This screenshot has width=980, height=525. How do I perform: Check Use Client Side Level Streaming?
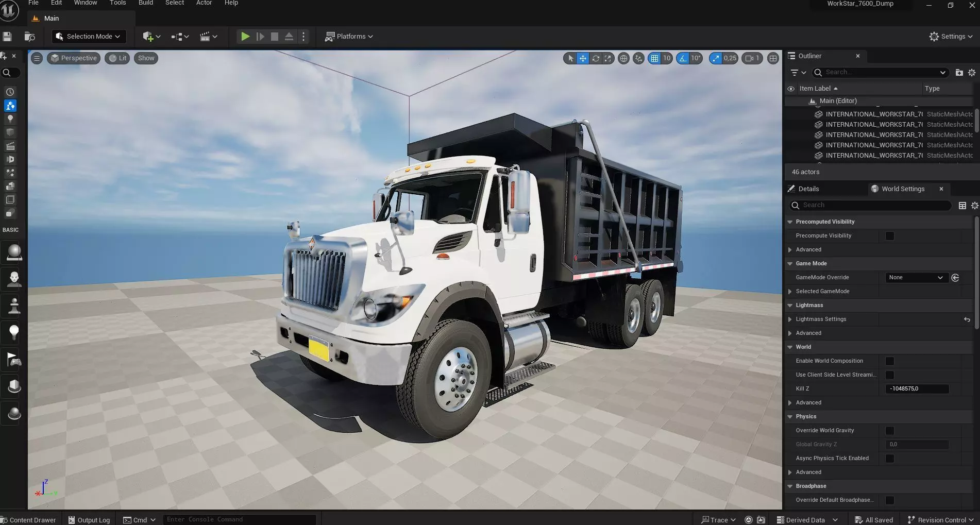(890, 375)
